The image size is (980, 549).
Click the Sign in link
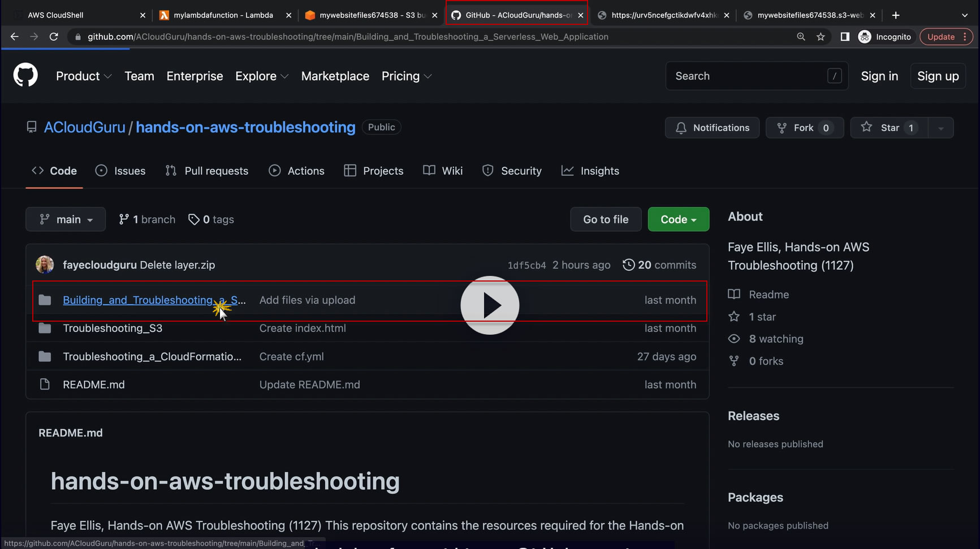click(x=879, y=76)
